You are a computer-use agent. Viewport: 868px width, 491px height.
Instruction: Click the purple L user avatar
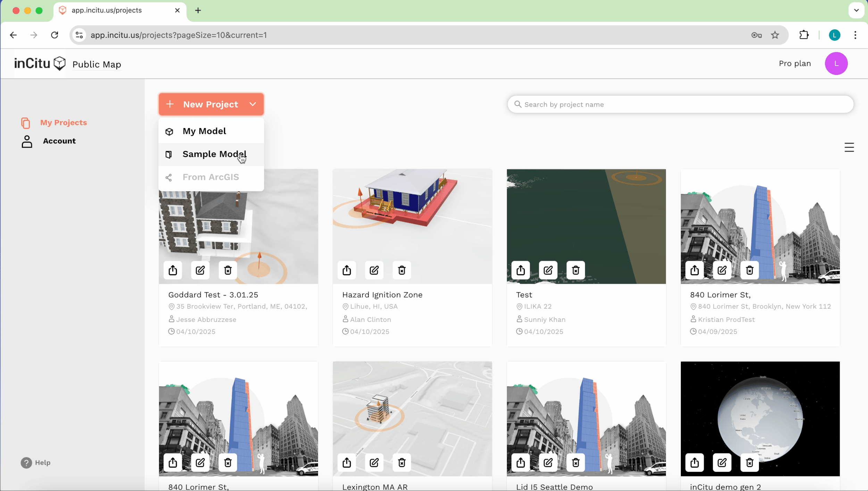[x=836, y=64]
